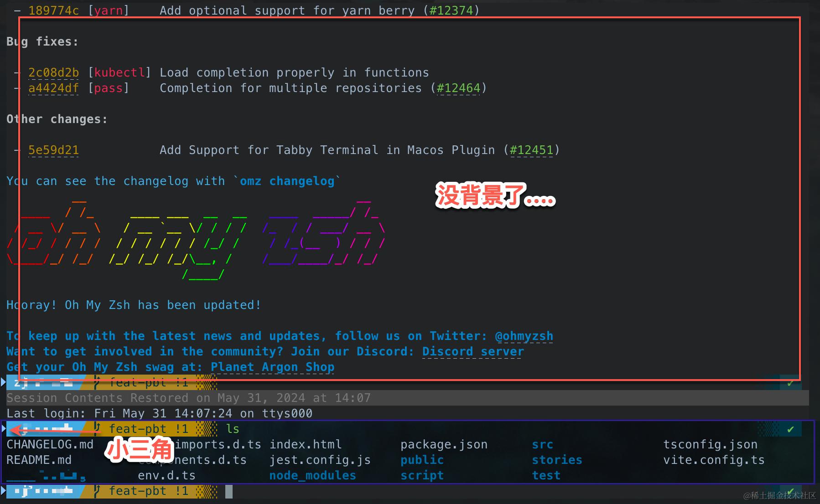Open the Discord server link
The image size is (820, 504).
tap(473, 351)
